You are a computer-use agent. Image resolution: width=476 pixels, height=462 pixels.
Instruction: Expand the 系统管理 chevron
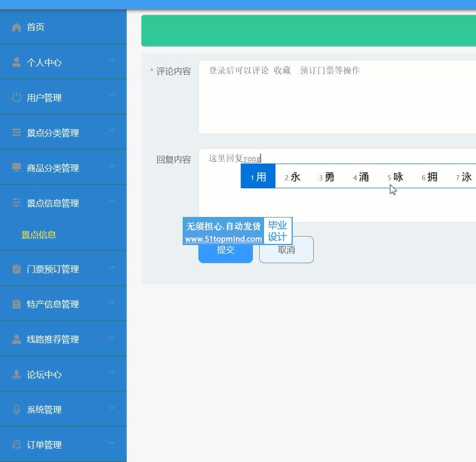(x=112, y=408)
